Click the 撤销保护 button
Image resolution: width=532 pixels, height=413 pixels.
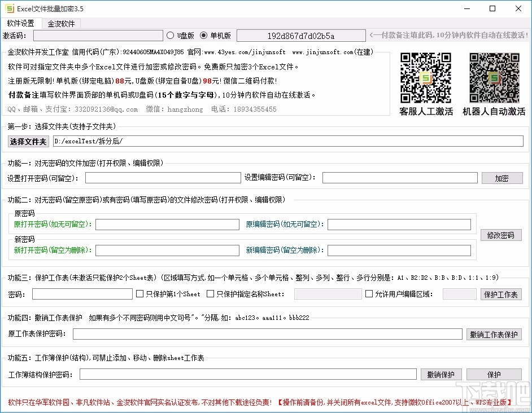[x=441, y=374]
